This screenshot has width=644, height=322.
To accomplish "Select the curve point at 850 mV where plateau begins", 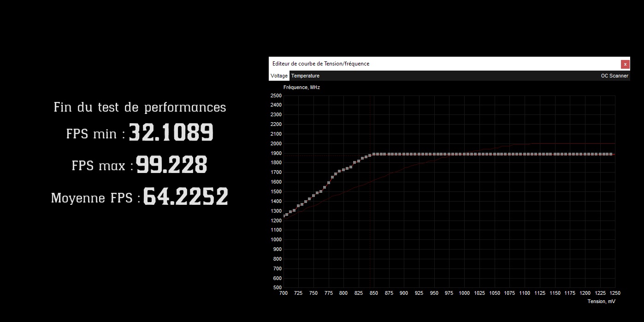I will coord(374,154).
